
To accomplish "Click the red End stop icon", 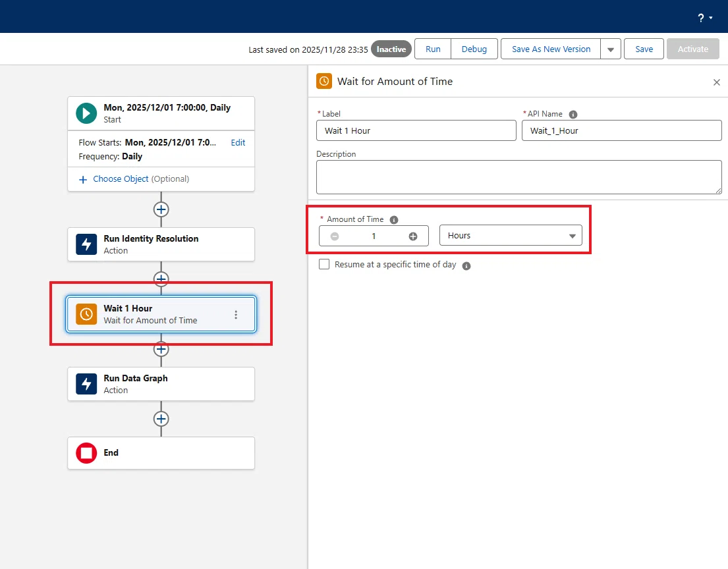I will pos(86,453).
